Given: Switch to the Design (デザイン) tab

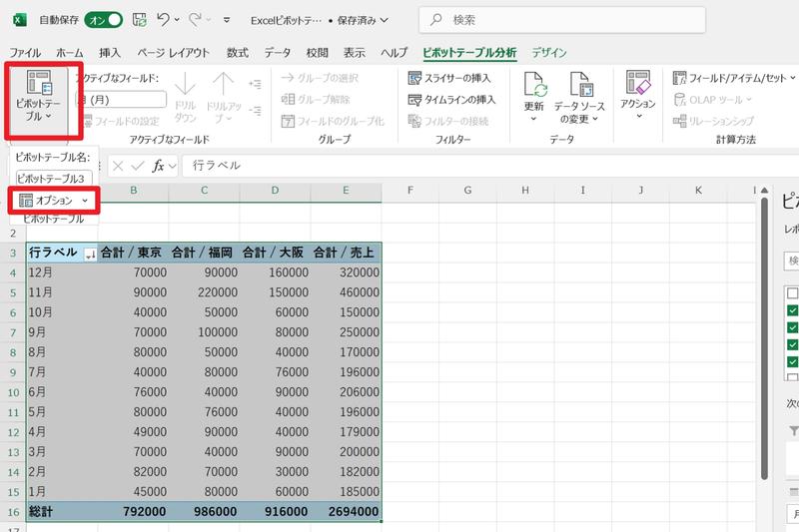Looking at the screenshot, I should click(x=549, y=53).
